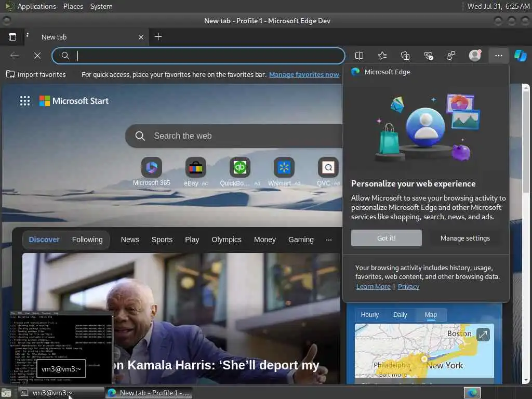Open split screen view icon
Image resolution: width=532 pixels, height=399 pixels.
[359, 56]
